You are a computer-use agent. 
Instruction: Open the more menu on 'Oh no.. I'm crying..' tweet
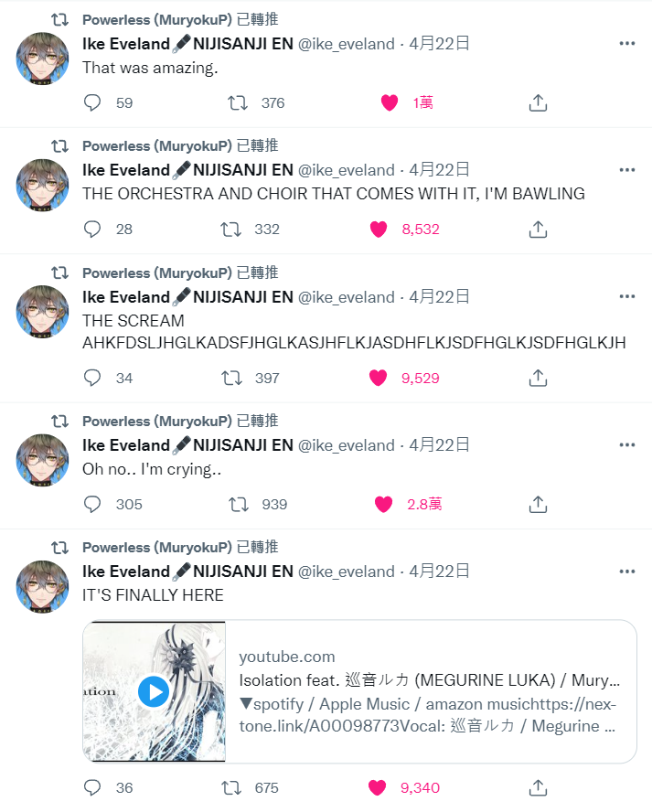click(627, 444)
